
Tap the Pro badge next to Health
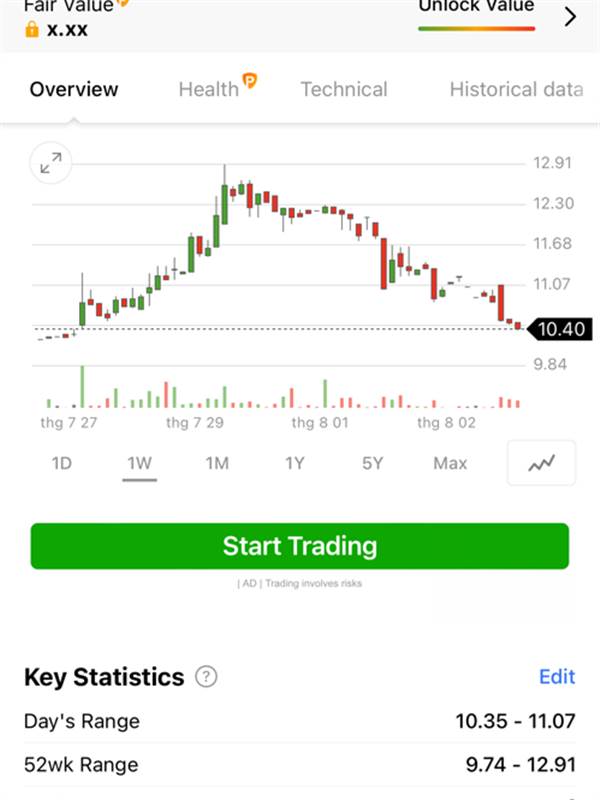249,80
